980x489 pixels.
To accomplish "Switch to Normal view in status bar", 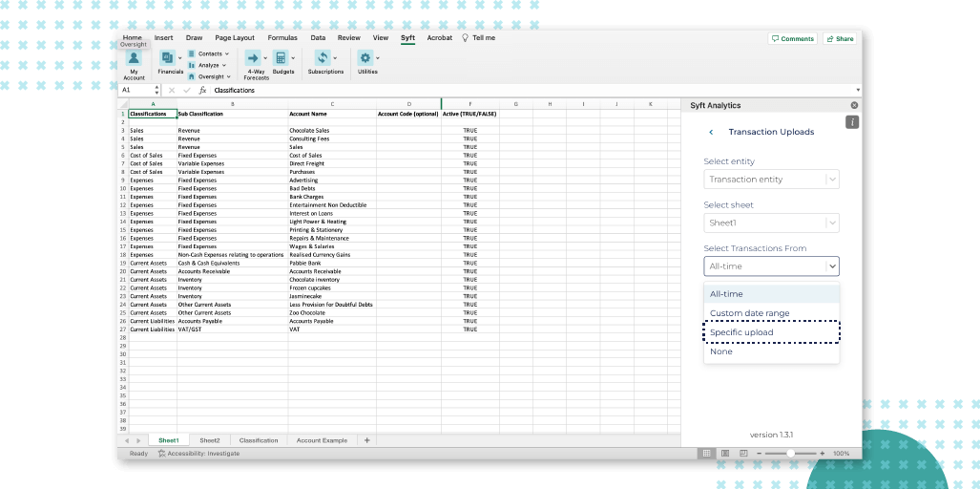I will coord(706,454).
